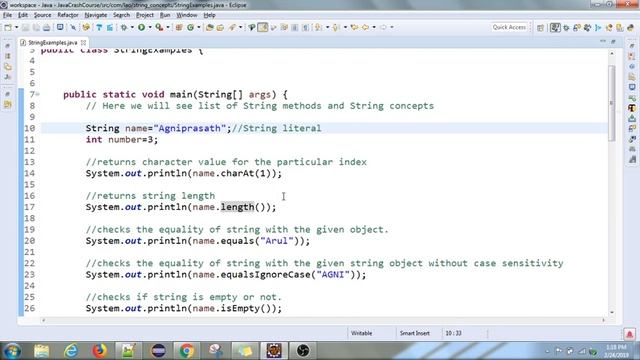Image resolution: width=640 pixels, height=360 pixels.
Task: Open the Search menu
Action: pos(121,15)
